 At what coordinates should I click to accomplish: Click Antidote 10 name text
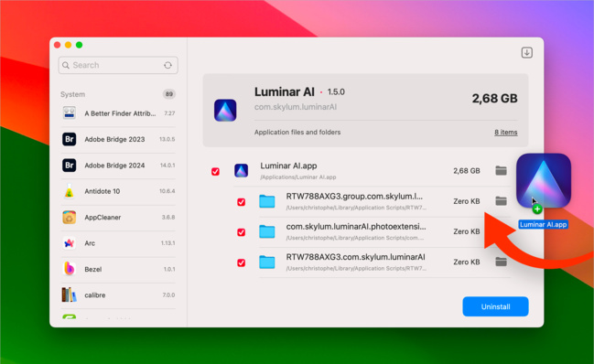click(103, 191)
